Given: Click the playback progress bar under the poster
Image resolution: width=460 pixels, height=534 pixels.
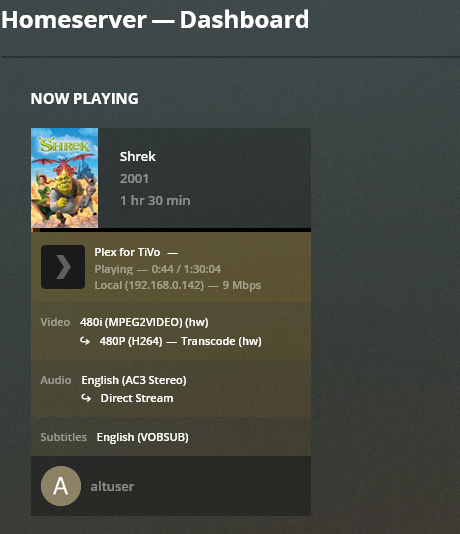Looking at the screenshot, I should [x=171, y=230].
